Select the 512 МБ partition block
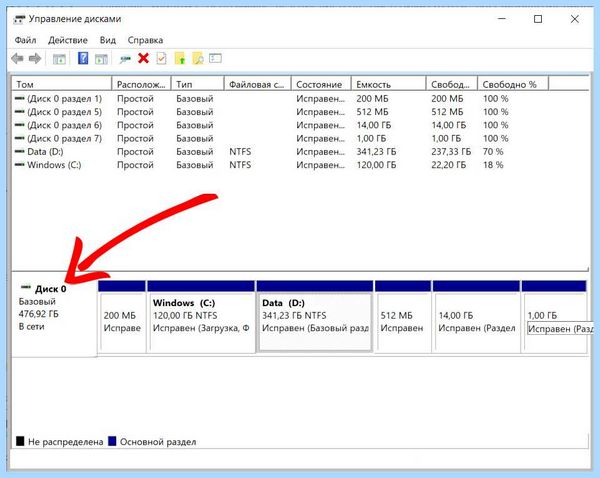This screenshot has width=600, height=478. coord(403,317)
